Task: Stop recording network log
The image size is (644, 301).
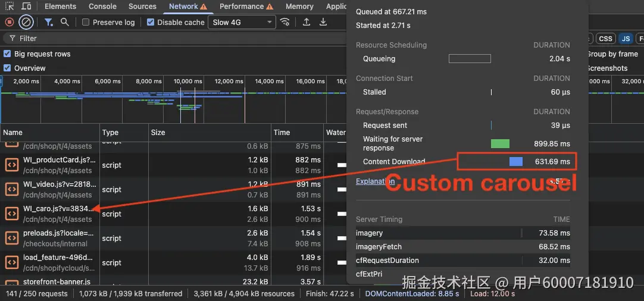Action: point(10,22)
